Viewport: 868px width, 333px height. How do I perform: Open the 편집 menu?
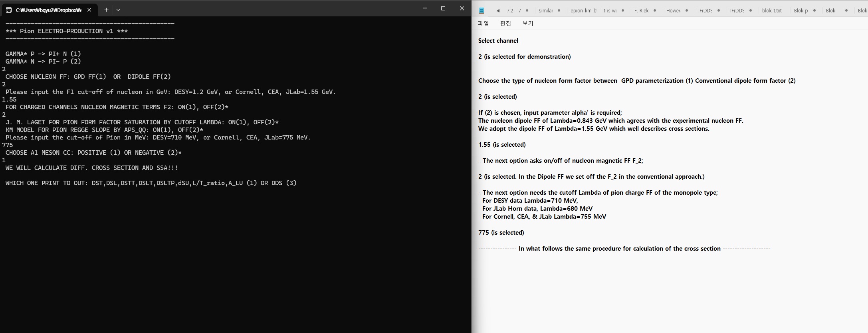[x=505, y=23]
